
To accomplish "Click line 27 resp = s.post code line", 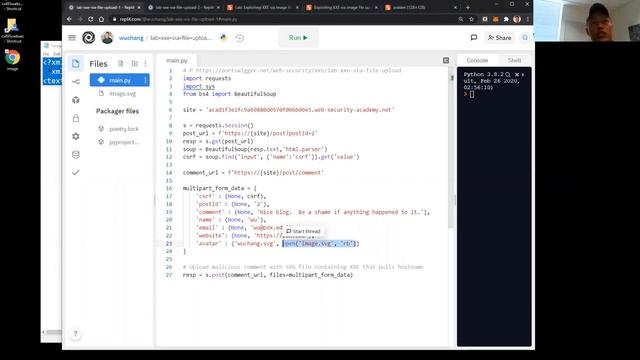I will [268, 275].
